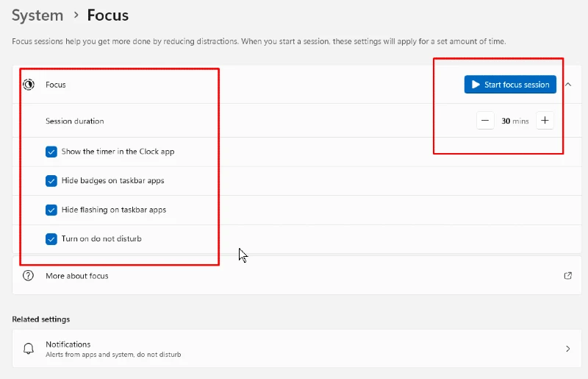Disable Turn on do not disturb checkbox
Image resolution: width=588 pixels, height=379 pixels.
point(51,239)
